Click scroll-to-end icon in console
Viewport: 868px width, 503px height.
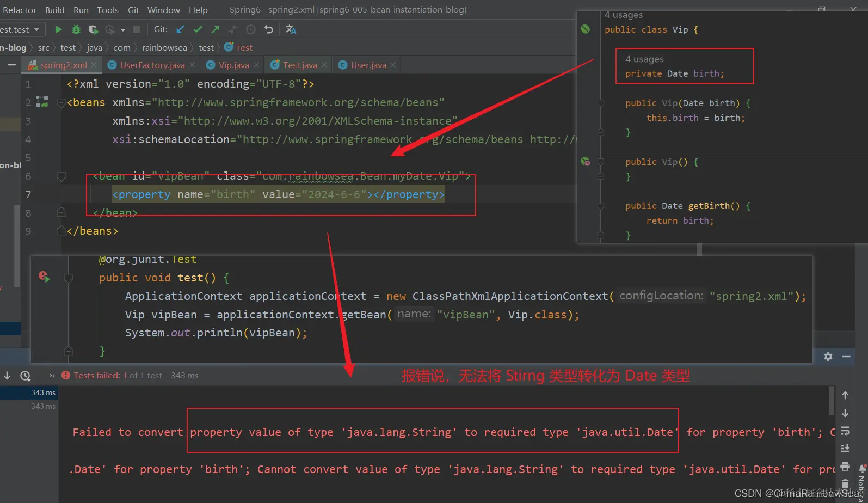tap(845, 448)
